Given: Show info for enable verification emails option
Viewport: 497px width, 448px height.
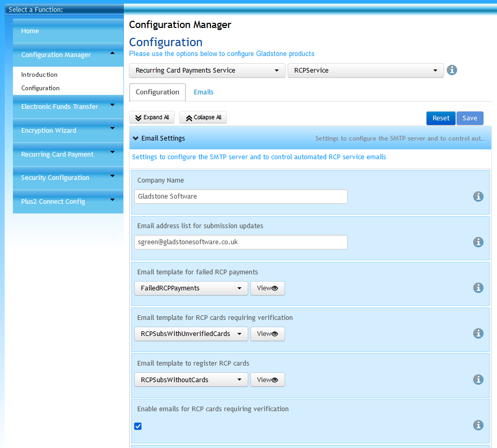Looking at the screenshot, I should (x=478, y=425).
